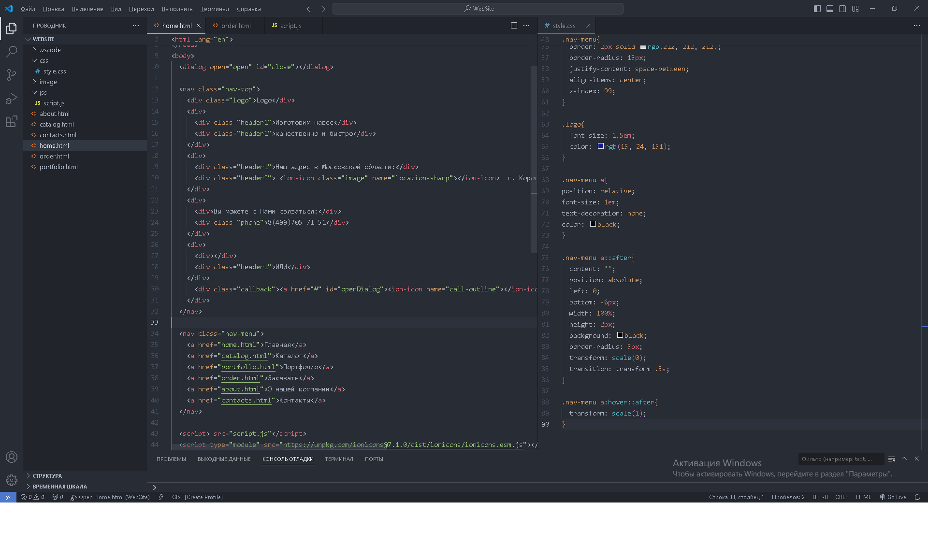This screenshot has height=560, width=928.
Task: Open about.html in the explorer tree
Action: pos(85,114)
